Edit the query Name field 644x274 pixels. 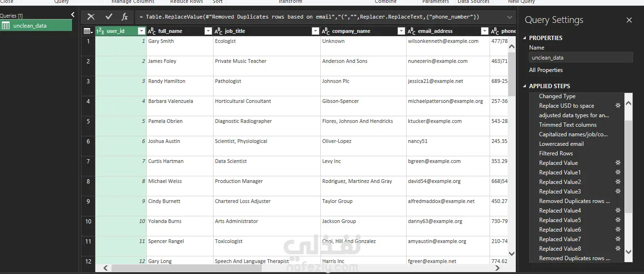tap(581, 58)
